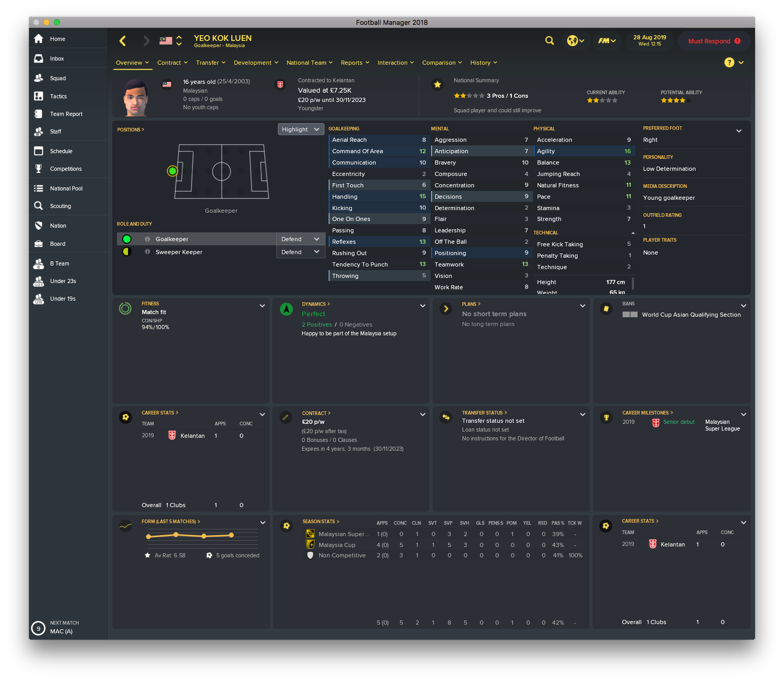This screenshot has width=784, height=681.
Task: Open the Schedule calendar icon
Action: [38, 151]
